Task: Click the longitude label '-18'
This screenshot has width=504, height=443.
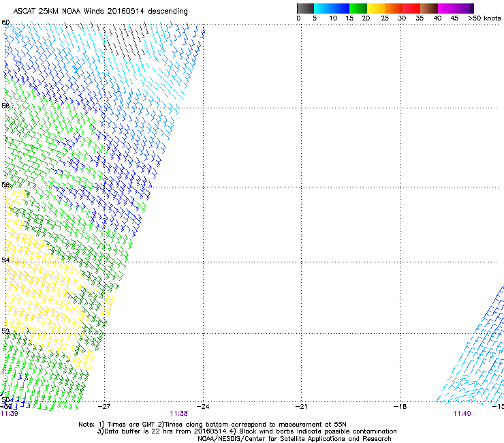Action: [400, 407]
